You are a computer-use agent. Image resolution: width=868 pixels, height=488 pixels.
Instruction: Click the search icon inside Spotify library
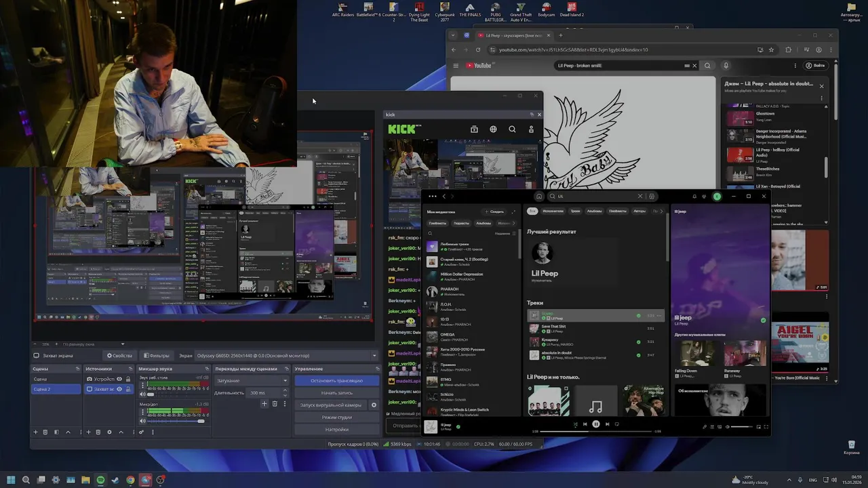click(x=430, y=233)
